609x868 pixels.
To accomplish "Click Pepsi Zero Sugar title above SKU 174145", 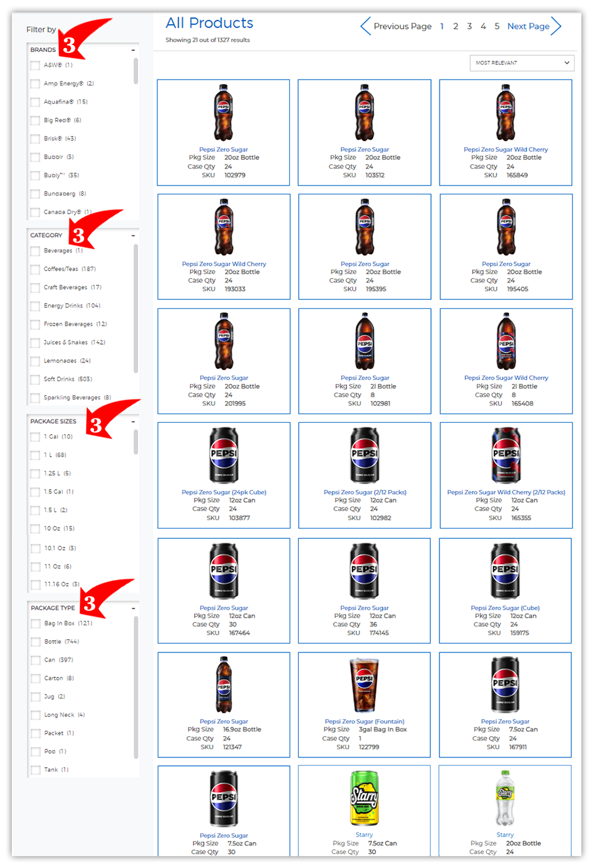I will coord(364,608).
